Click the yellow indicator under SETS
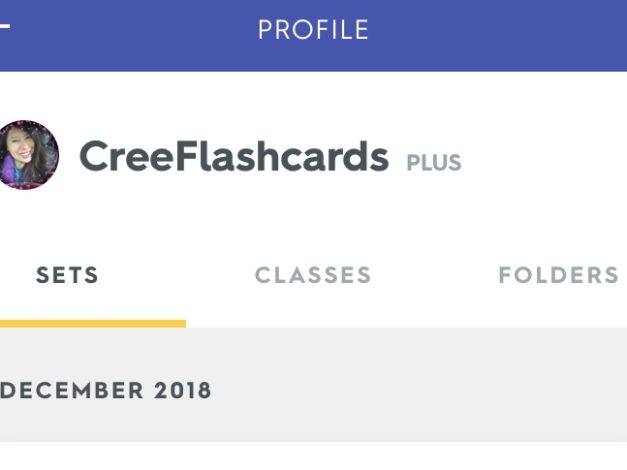Image resolution: width=627 pixels, height=470 pixels. [x=92, y=323]
